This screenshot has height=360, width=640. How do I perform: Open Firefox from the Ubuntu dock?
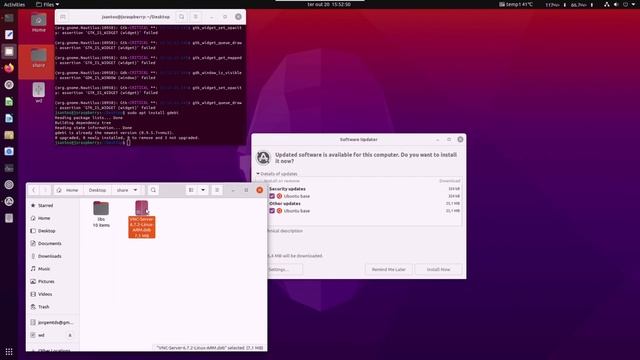[9, 68]
